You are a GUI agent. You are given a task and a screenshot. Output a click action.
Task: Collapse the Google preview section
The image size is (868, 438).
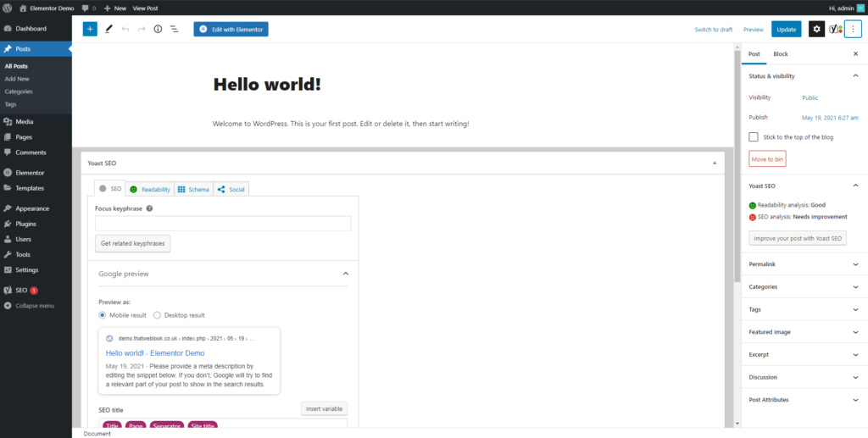(345, 274)
